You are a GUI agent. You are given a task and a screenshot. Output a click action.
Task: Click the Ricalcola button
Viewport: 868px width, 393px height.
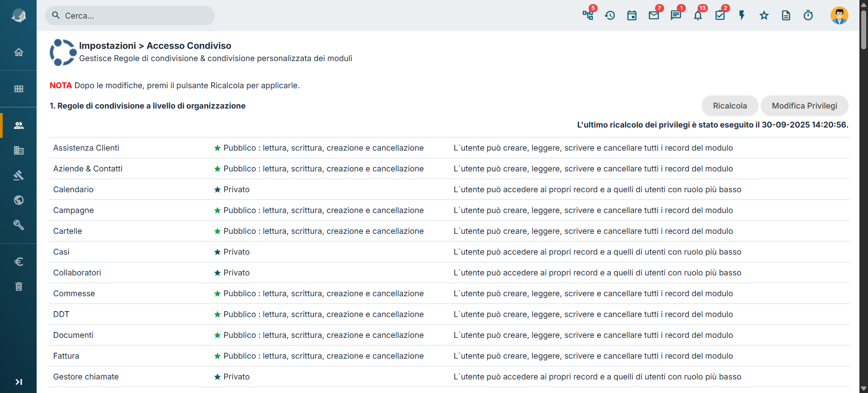730,106
